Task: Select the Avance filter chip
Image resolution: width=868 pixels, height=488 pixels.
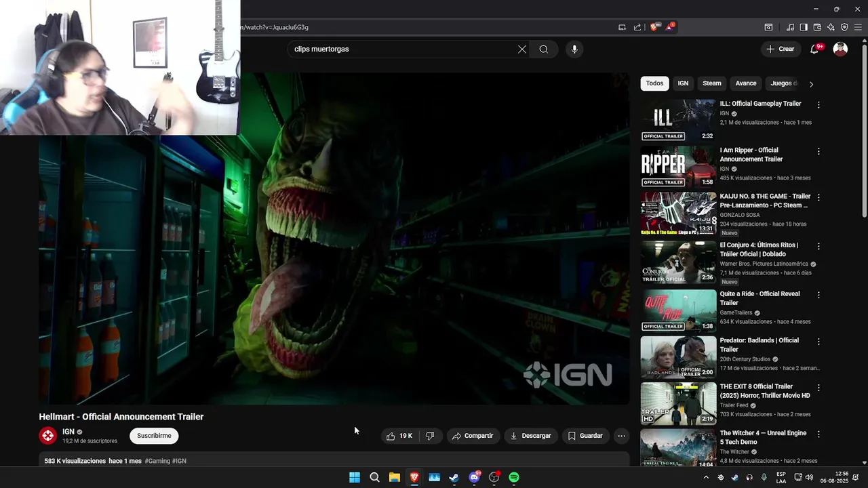Action: (x=746, y=83)
